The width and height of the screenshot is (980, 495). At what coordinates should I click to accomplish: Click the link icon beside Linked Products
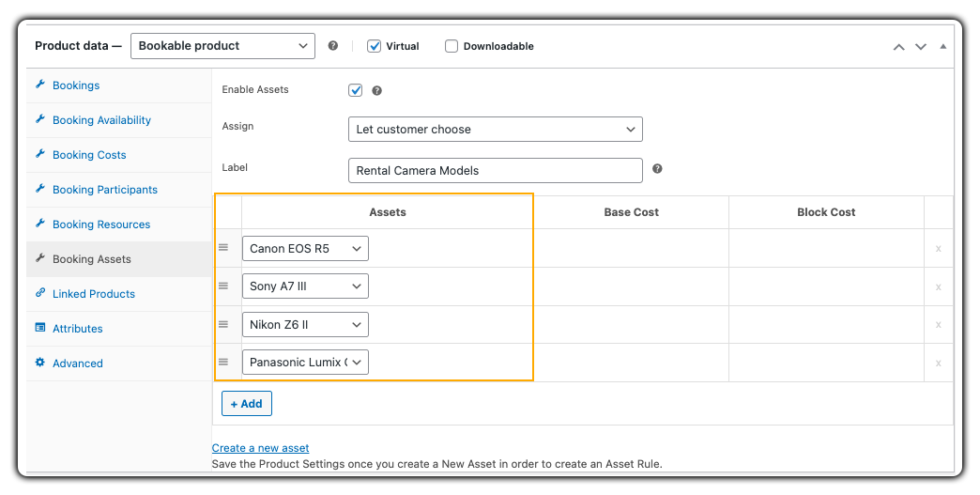(x=40, y=292)
